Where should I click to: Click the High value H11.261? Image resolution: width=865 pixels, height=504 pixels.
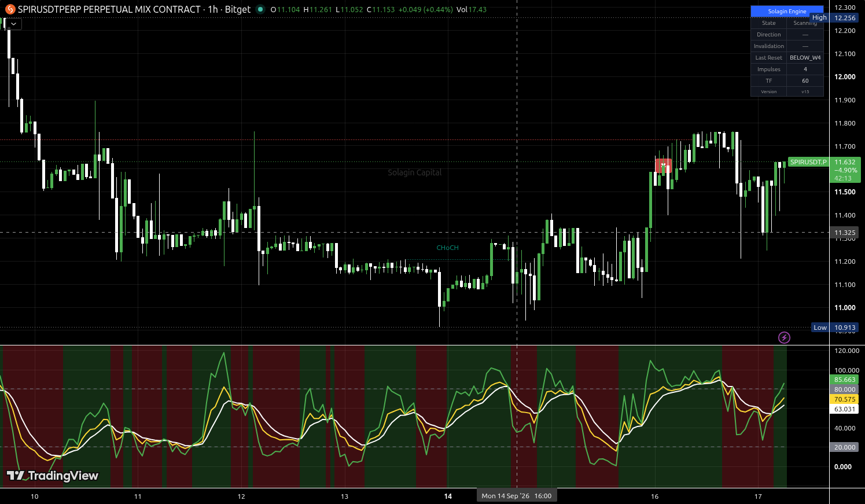click(x=318, y=10)
